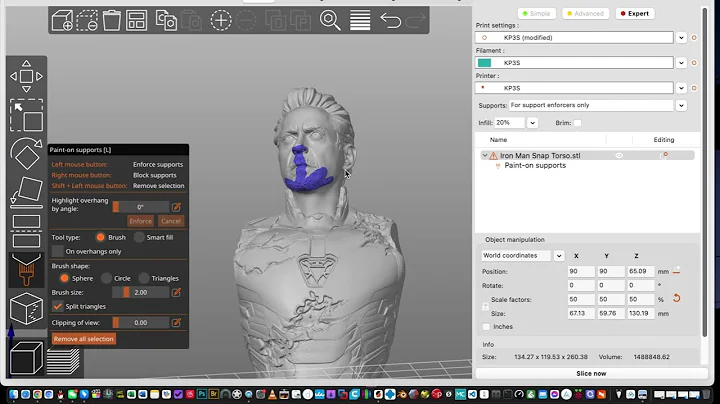The image size is (720, 404).
Task: Switch to Advanced mode
Action: [x=585, y=14]
